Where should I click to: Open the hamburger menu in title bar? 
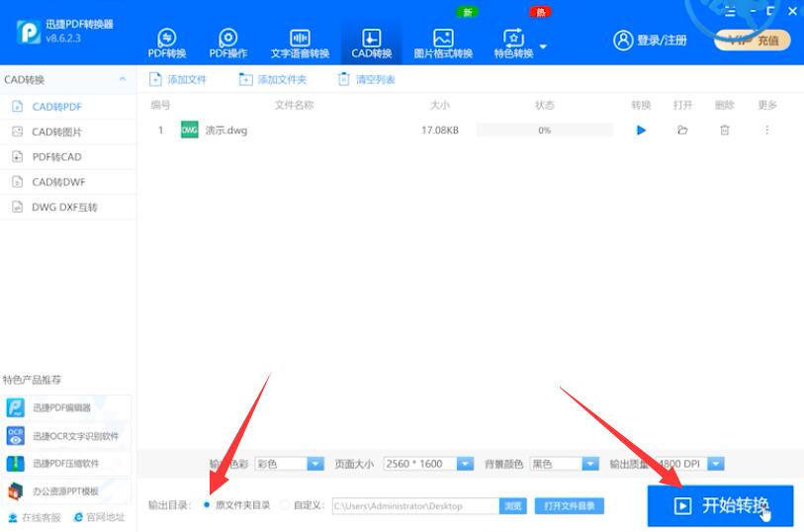[x=730, y=11]
